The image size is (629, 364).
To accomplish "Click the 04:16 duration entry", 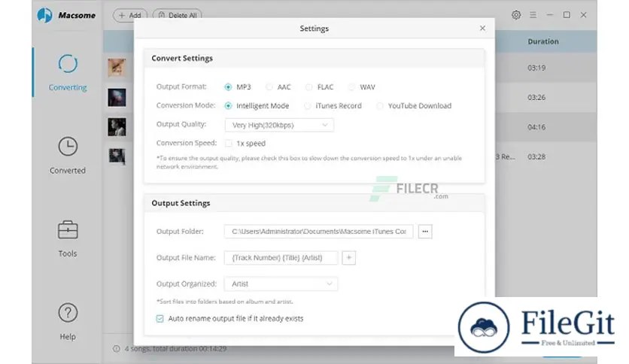I will click(x=536, y=127).
